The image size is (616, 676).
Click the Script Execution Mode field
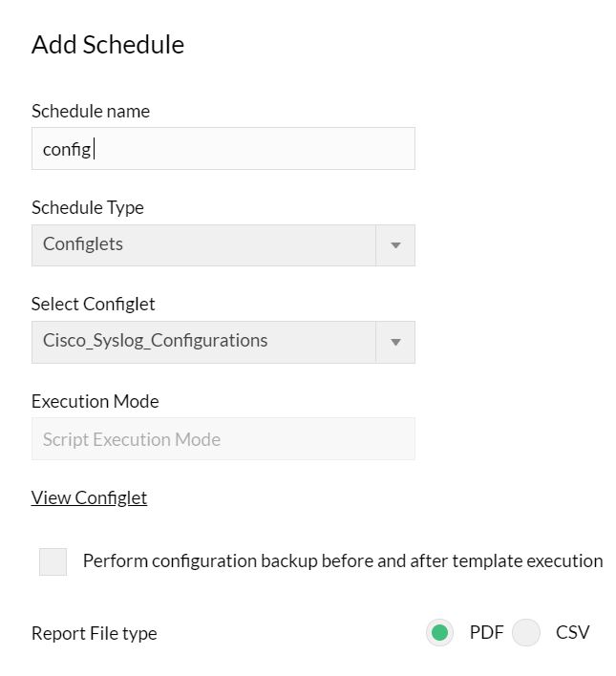pos(223,439)
